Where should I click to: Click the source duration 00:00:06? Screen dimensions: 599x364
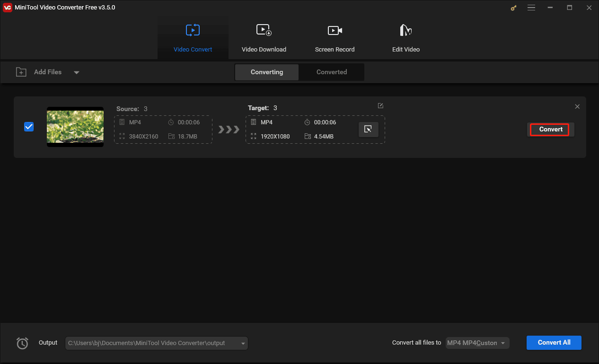click(x=189, y=122)
